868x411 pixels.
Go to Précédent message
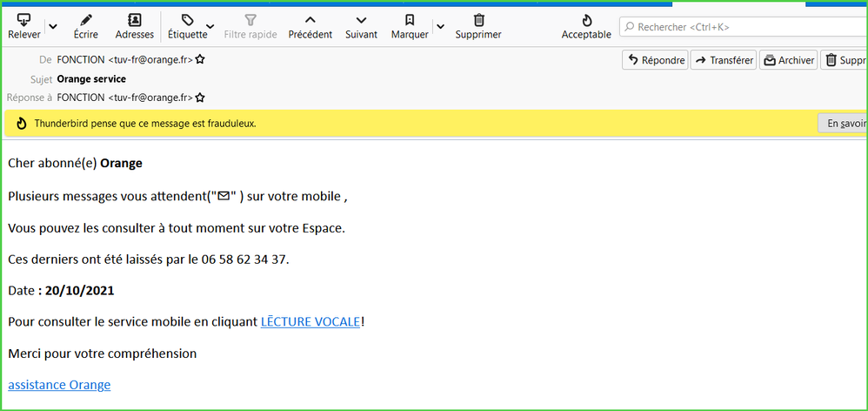coord(310,20)
